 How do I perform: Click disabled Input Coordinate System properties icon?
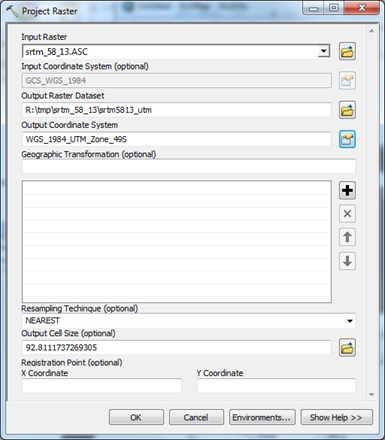point(347,80)
